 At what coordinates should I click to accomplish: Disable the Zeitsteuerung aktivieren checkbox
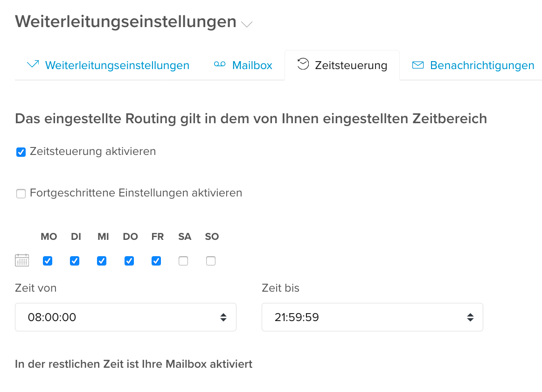click(x=21, y=152)
